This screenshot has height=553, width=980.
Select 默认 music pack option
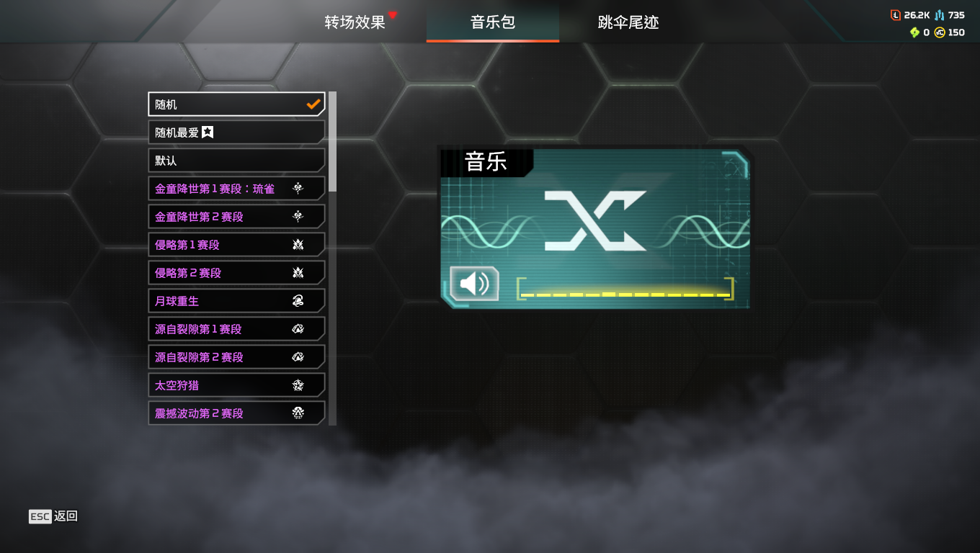coord(236,161)
